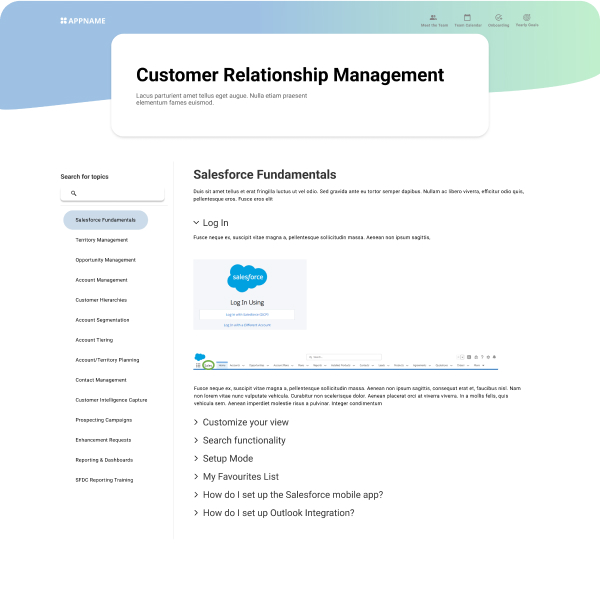Click the Salesforce navigation bar screenshot
The width and height of the screenshot is (600, 590).
(346, 362)
